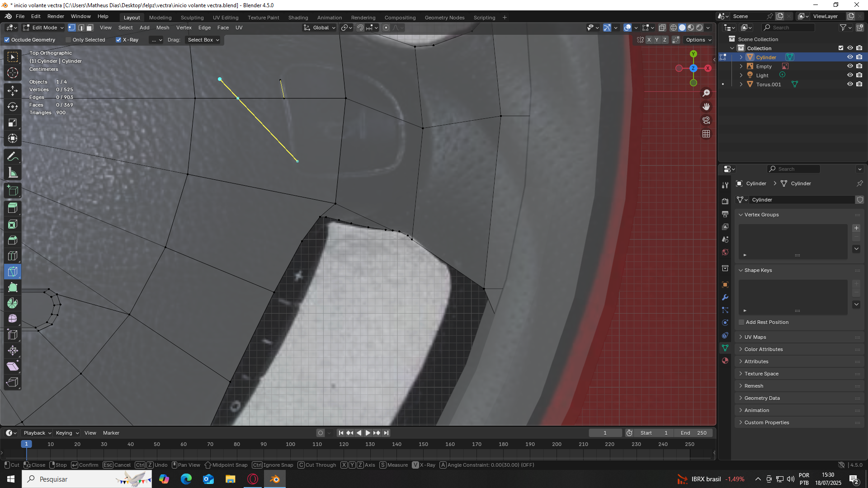
Task: Open the Edit Mode dropdown
Action: tap(44, 28)
